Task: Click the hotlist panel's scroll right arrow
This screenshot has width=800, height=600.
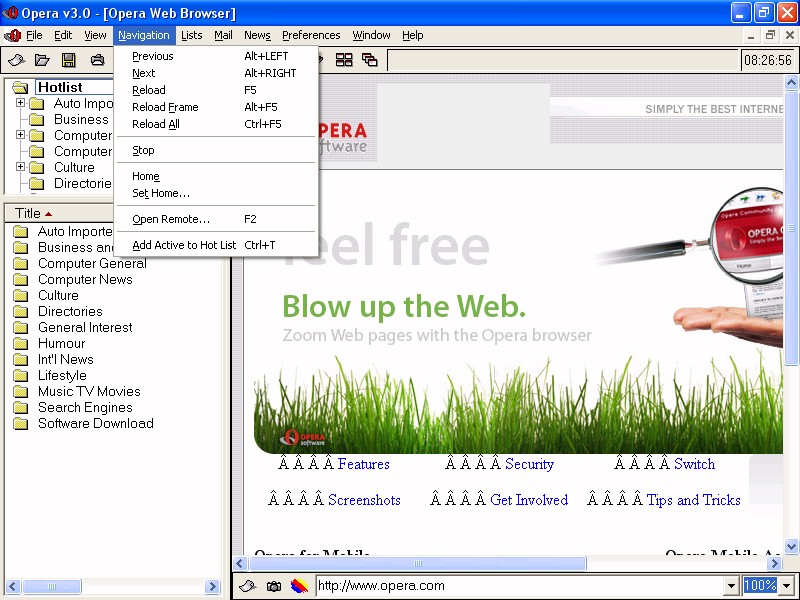Action: point(212,586)
